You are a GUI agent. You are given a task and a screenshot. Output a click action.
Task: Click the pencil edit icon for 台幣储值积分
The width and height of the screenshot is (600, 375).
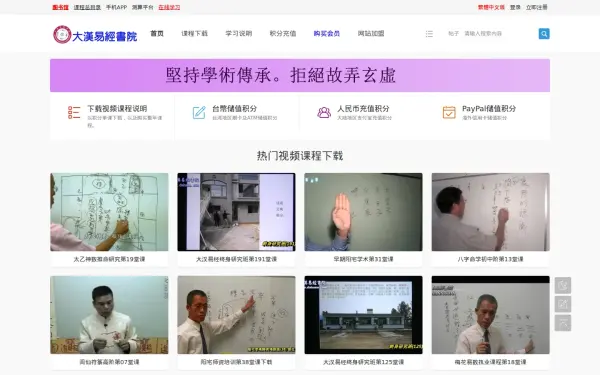199,112
